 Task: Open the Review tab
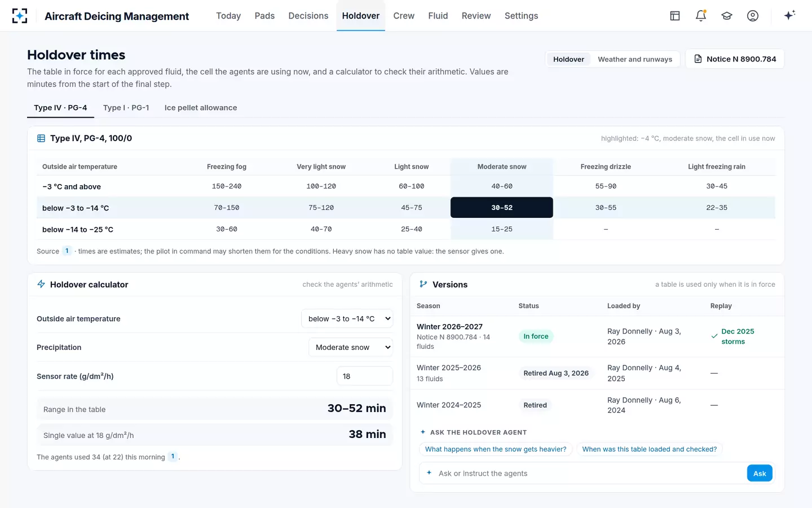(x=476, y=16)
